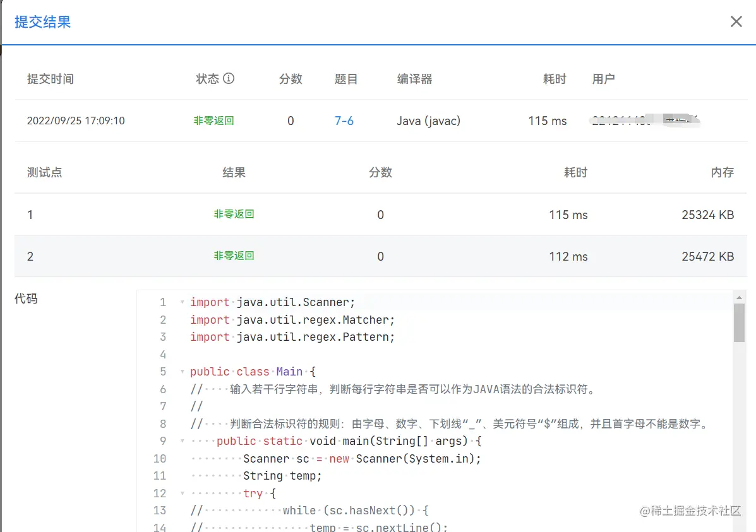The height and width of the screenshot is (532, 756).
Task: Click commented while (sc.hasNext()) line
Action: tap(309, 511)
